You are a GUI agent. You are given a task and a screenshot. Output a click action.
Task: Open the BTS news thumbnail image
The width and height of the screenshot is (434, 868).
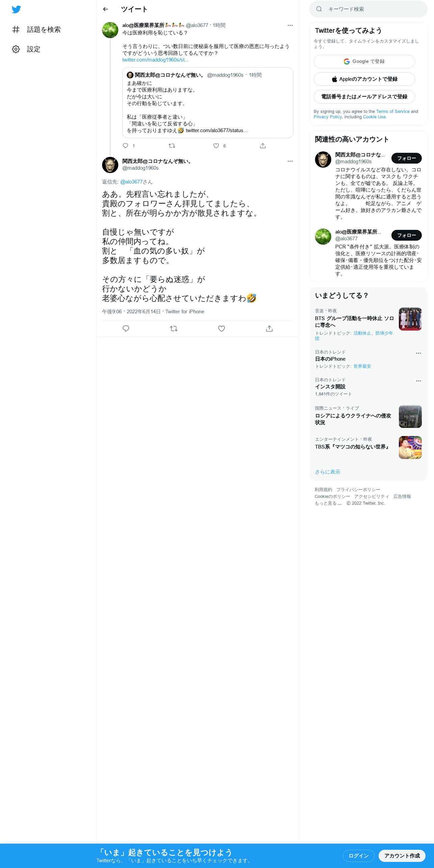[x=410, y=319]
